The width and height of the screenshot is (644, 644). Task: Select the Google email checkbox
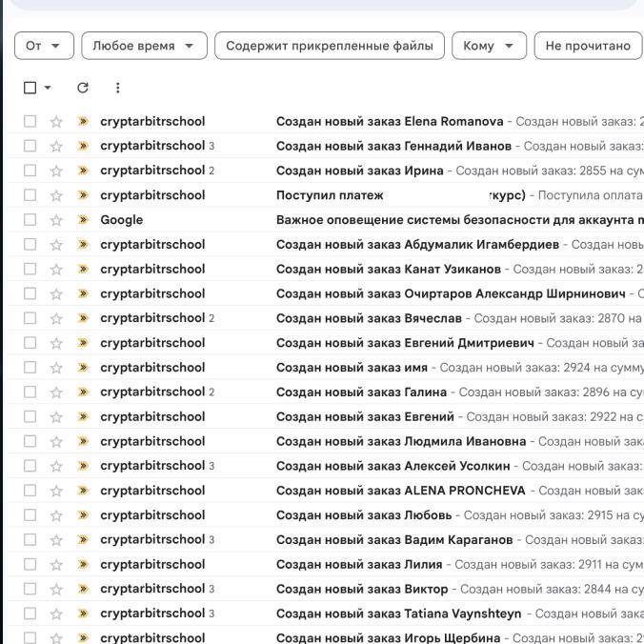pos(30,220)
